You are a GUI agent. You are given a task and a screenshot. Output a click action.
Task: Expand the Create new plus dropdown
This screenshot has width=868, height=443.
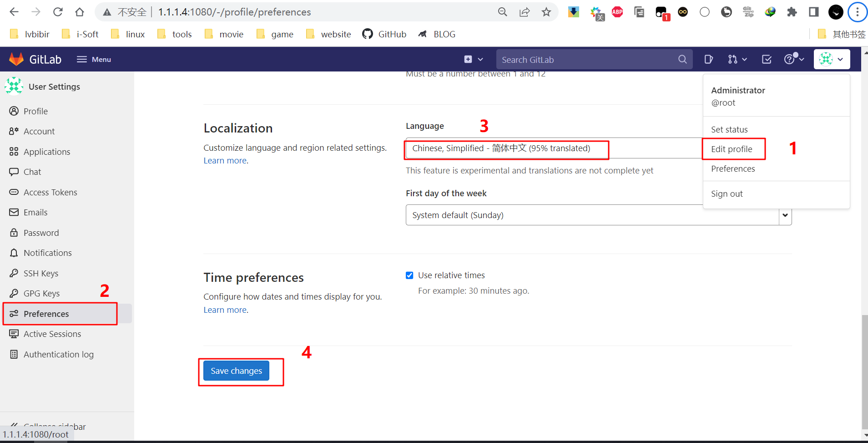(x=473, y=59)
